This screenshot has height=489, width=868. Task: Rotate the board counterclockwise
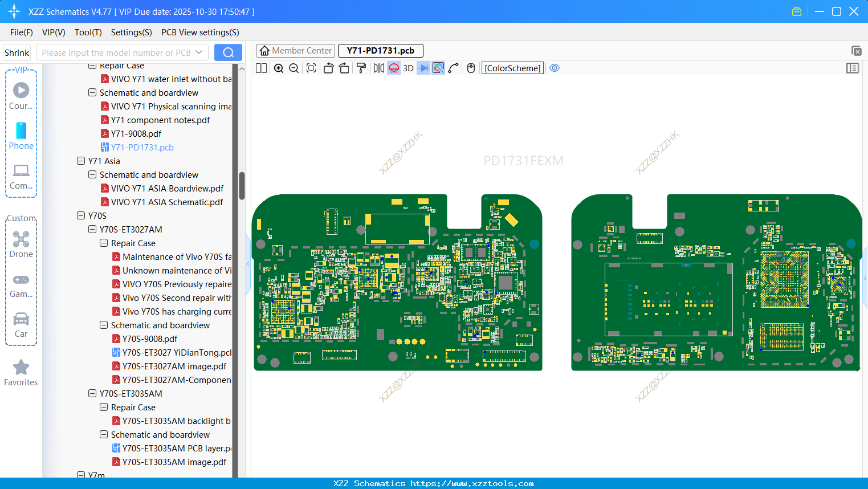coord(328,68)
